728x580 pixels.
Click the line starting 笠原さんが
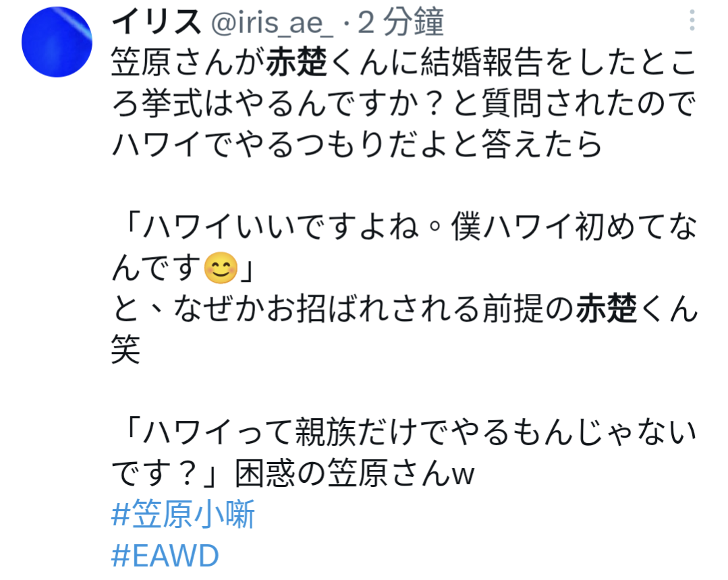click(404, 63)
